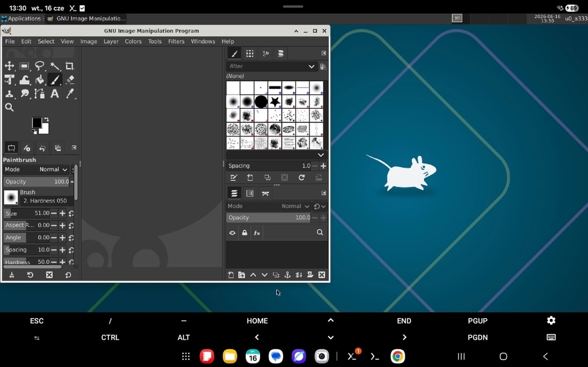Viewport: 588px width, 367px height.
Task: Select the Crop tool
Action: tap(70, 66)
